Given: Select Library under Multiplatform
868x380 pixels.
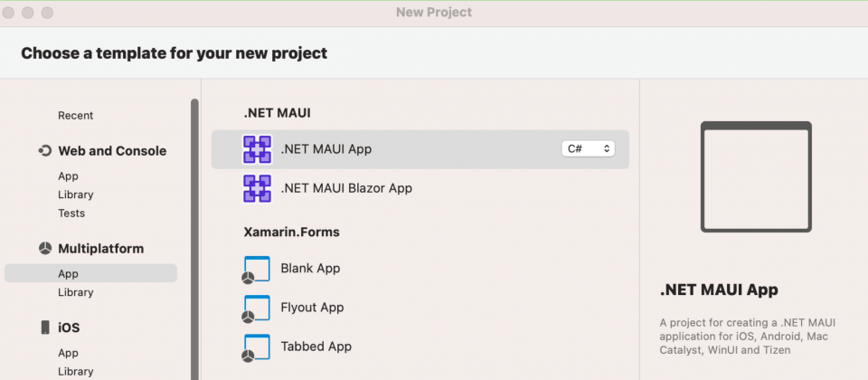Looking at the screenshot, I should (x=76, y=292).
